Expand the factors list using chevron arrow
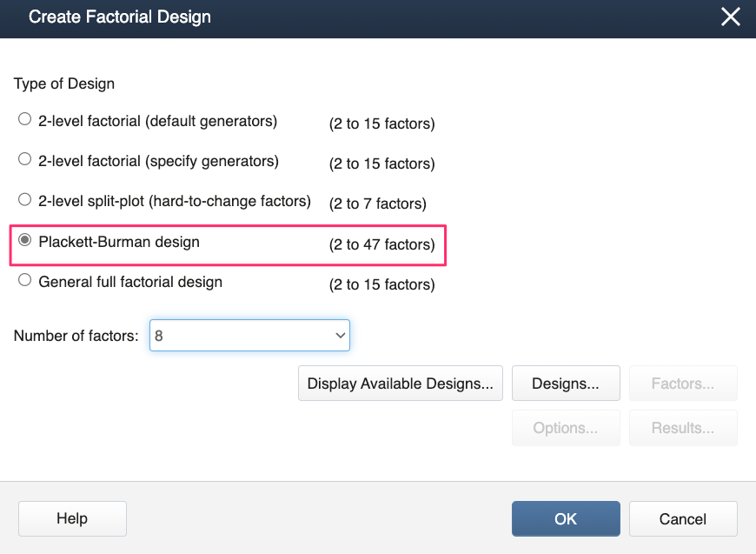Image resolution: width=756 pixels, height=554 pixels. click(x=339, y=335)
